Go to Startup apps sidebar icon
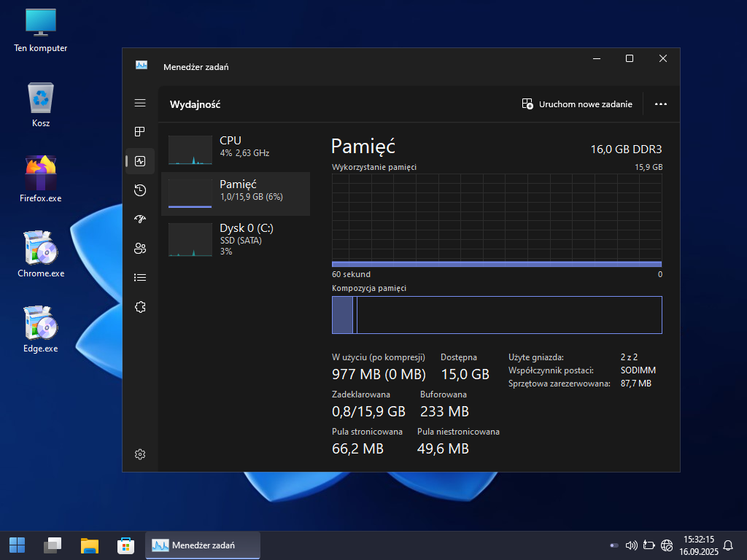 click(x=140, y=219)
